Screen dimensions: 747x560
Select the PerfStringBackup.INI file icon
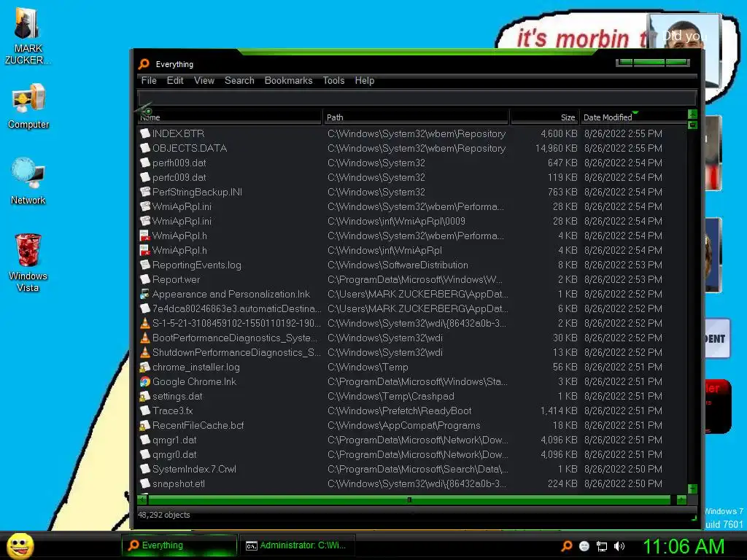tap(145, 192)
